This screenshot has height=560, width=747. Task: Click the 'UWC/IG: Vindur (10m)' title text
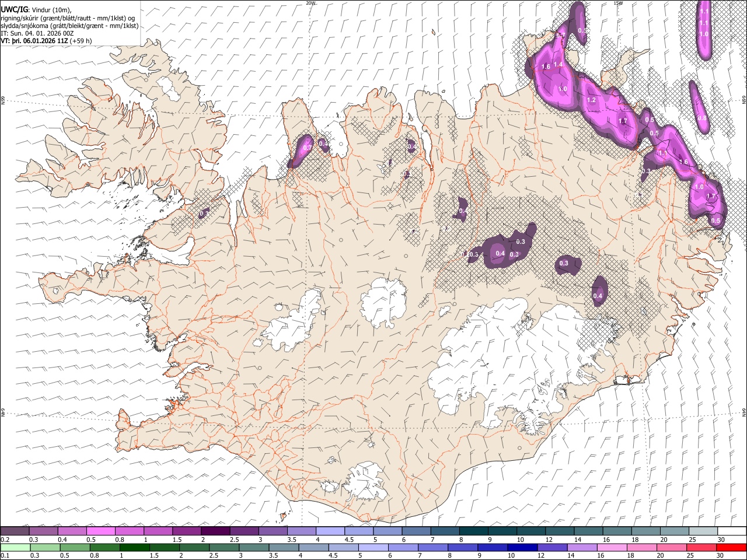click(x=36, y=9)
